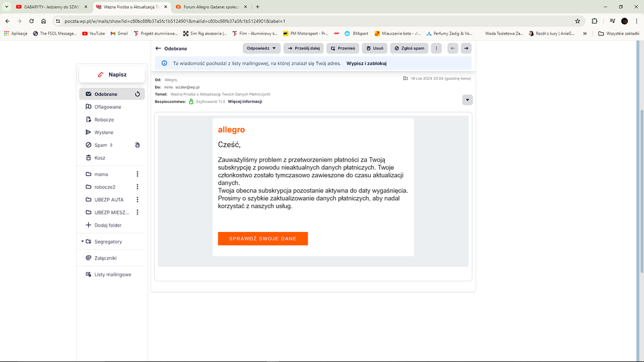Open the Oflagowane folder

coord(108,107)
